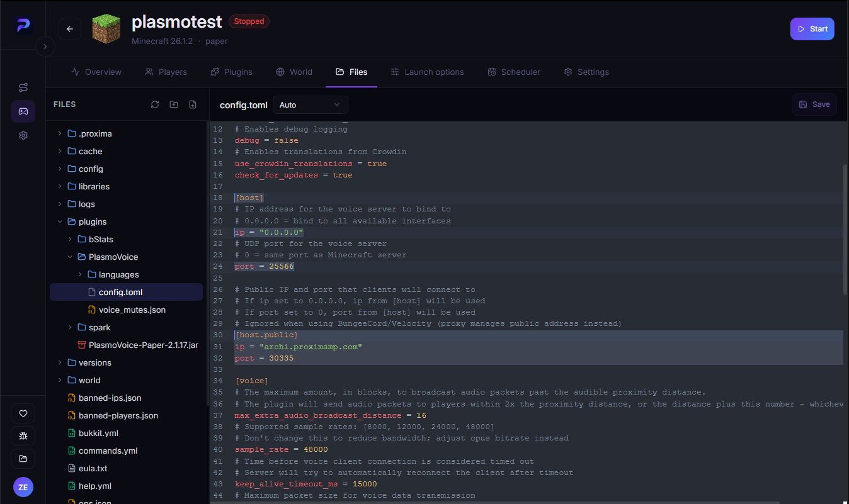Viewport: 849px width, 504px height.
Task: Open bukkit.yml file
Action: [126, 433]
